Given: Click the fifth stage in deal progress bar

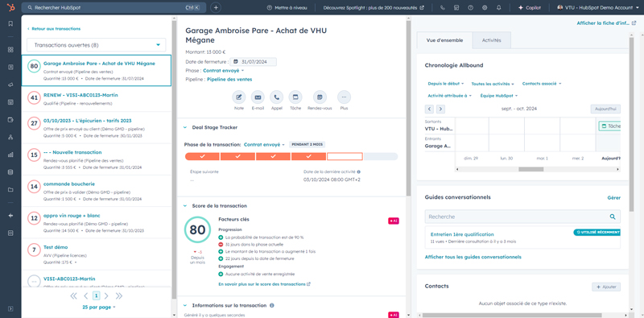Looking at the screenshot, I should (x=345, y=156).
